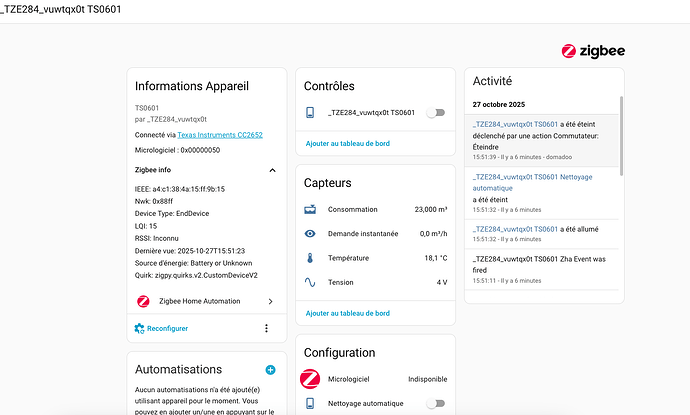Open the three-dot menu beside Reconfigurer
This screenshot has height=415, width=690.
[266, 328]
